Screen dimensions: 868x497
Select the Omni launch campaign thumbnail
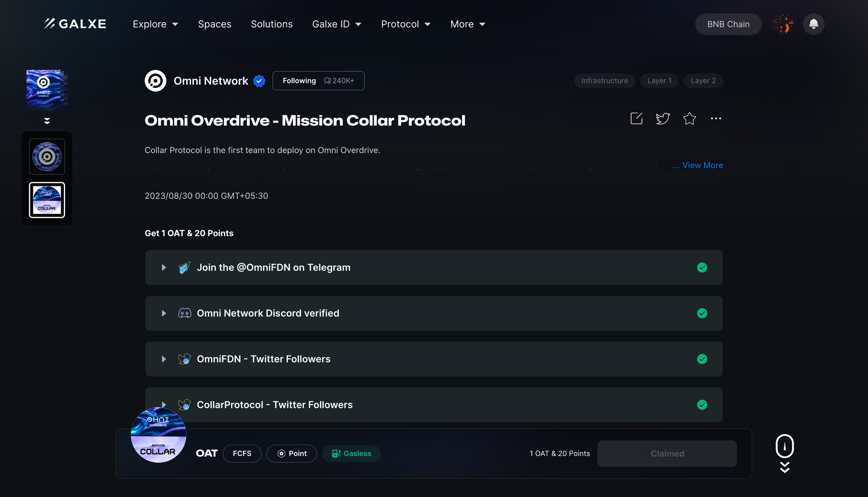[x=47, y=157]
